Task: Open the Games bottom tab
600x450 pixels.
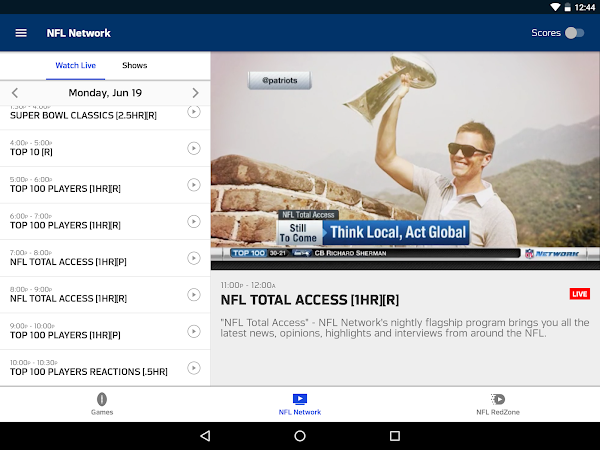Action: 102,404
